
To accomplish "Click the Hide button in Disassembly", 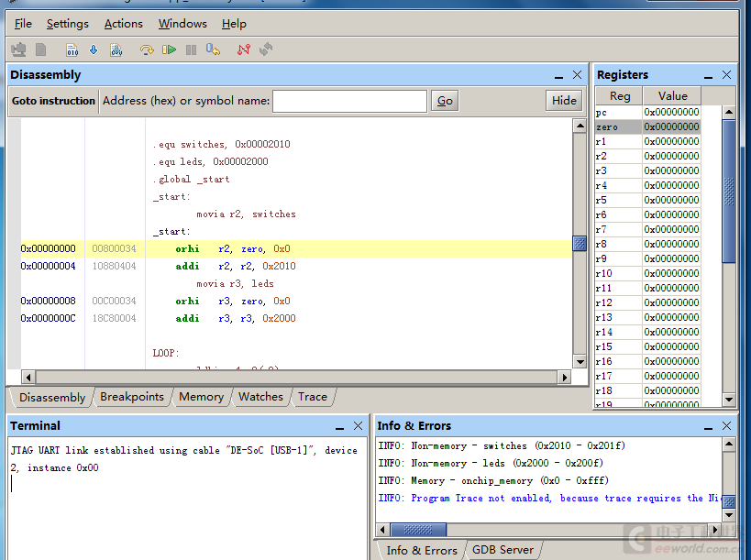I will [x=564, y=101].
